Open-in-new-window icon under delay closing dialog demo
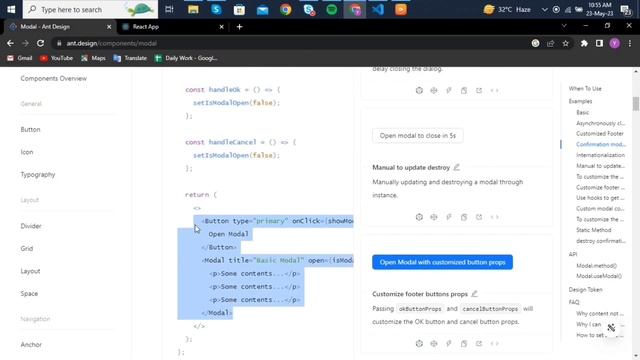Viewport: 640px width, 360px height. [x=479, y=91]
